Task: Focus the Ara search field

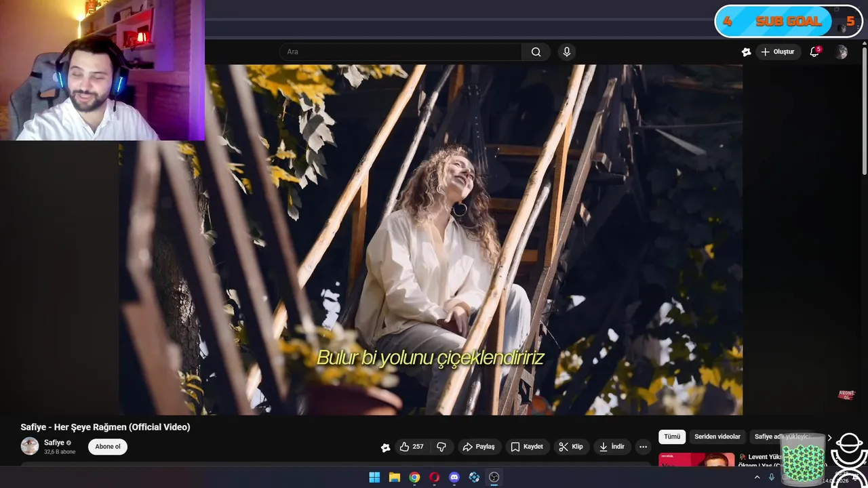Action: [x=401, y=52]
